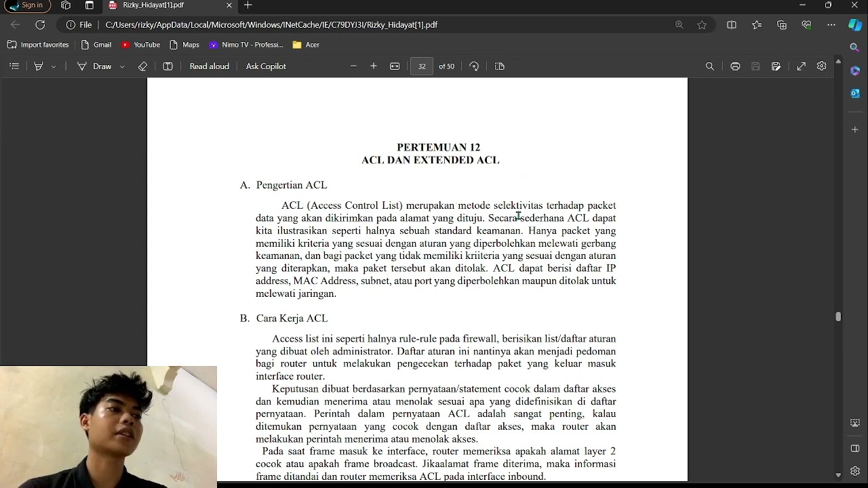Image resolution: width=868 pixels, height=488 pixels.
Task: Open the YouTube bookmark
Action: [x=140, y=45]
